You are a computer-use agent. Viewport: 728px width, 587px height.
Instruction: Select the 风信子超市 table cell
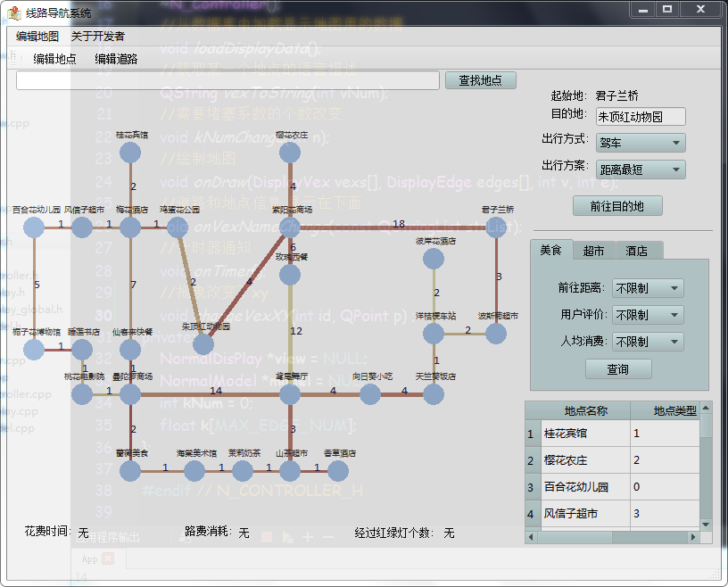[x=585, y=514]
